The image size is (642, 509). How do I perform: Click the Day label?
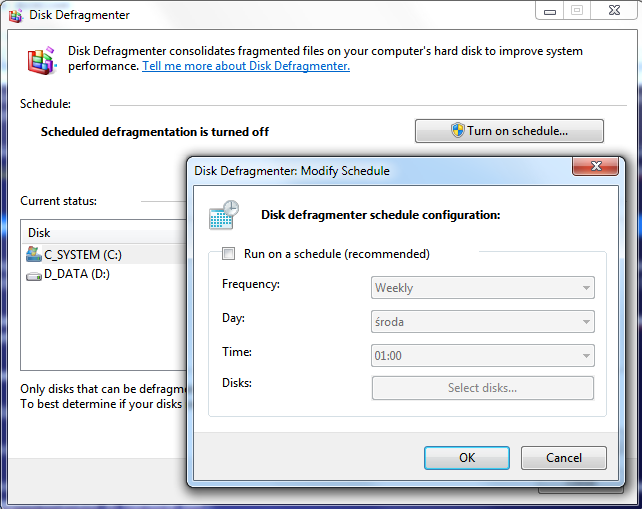coord(233,318)
